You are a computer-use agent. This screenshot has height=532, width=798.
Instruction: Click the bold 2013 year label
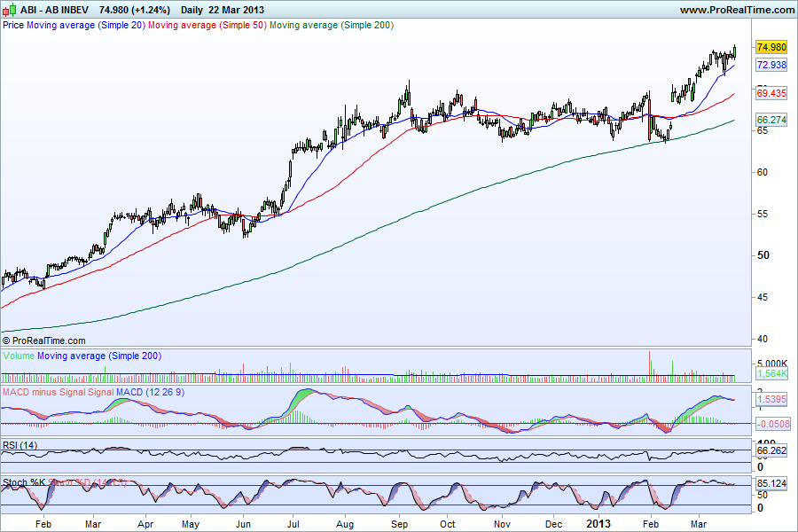tap(598, 523)
